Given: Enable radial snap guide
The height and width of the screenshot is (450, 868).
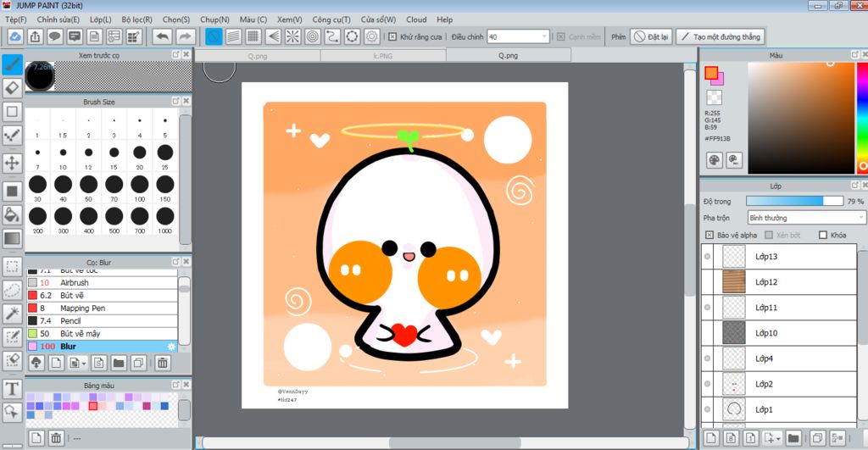Looking at the screenshot, I should coord(292,37).
